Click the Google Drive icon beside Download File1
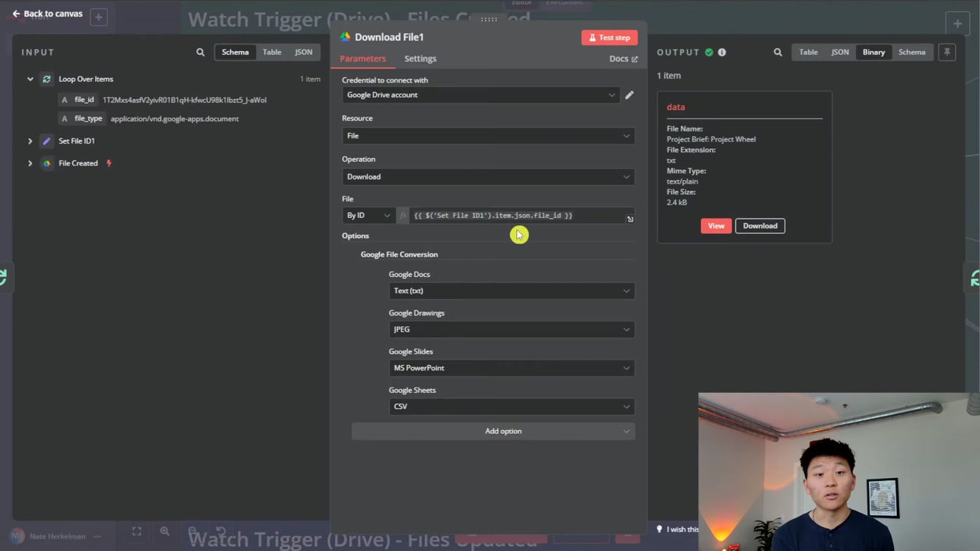The image size is (980, 551). point(346,37)
